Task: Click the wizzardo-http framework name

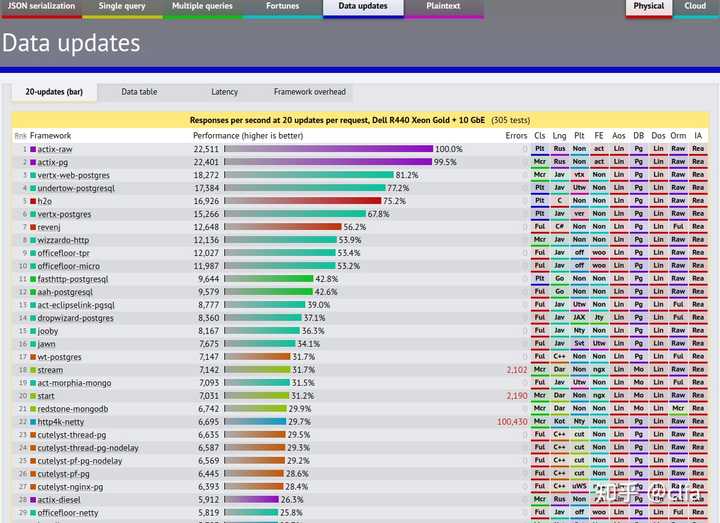Action: tap(63, 240)
